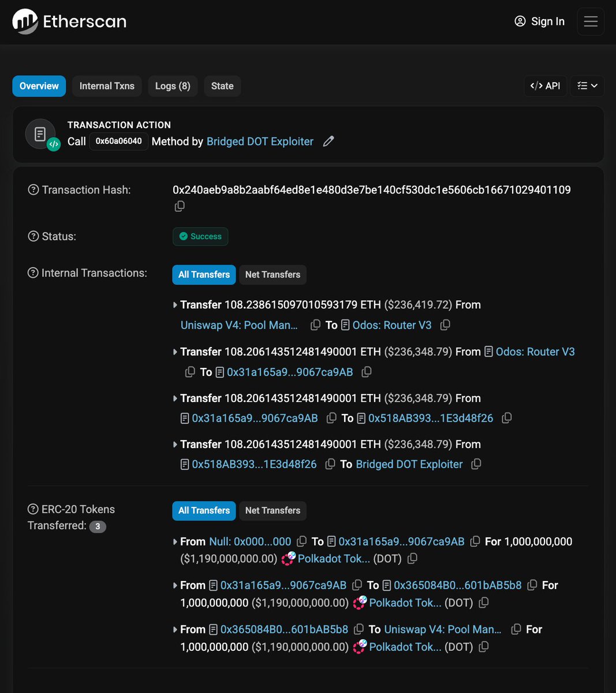This screenshot has height=693, width=616.
Task: Copy Uniswap V4: Pool Man... address in internal transactions
Action: coord(315,325)
